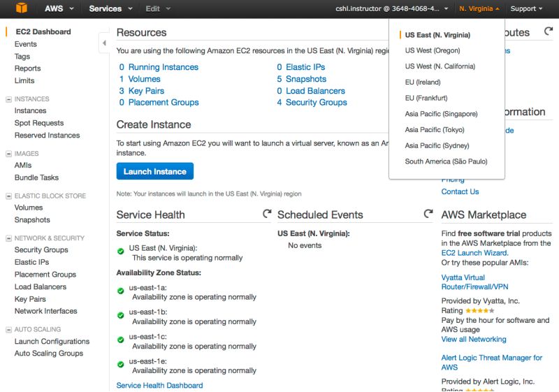
Task: Close the N. Virginia region dropdown
Action: click(479, 8)
